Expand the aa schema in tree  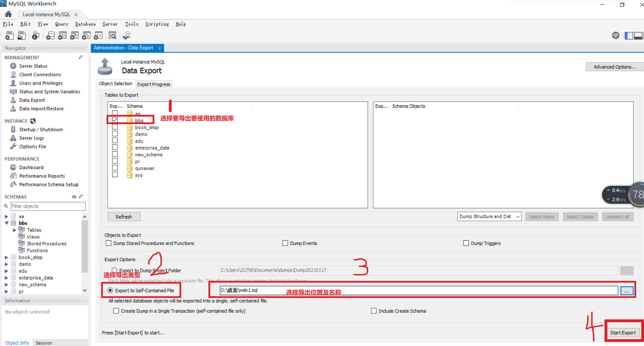(6, 216)
